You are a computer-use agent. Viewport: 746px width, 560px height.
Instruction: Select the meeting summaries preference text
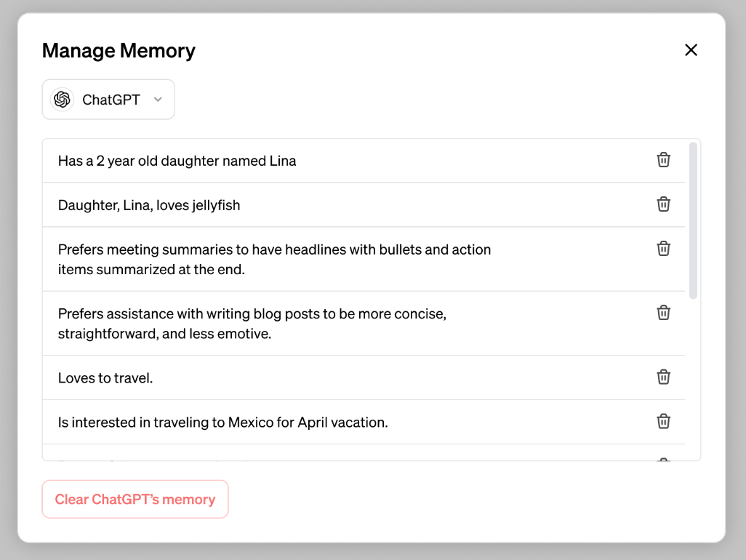pos(274,259)
